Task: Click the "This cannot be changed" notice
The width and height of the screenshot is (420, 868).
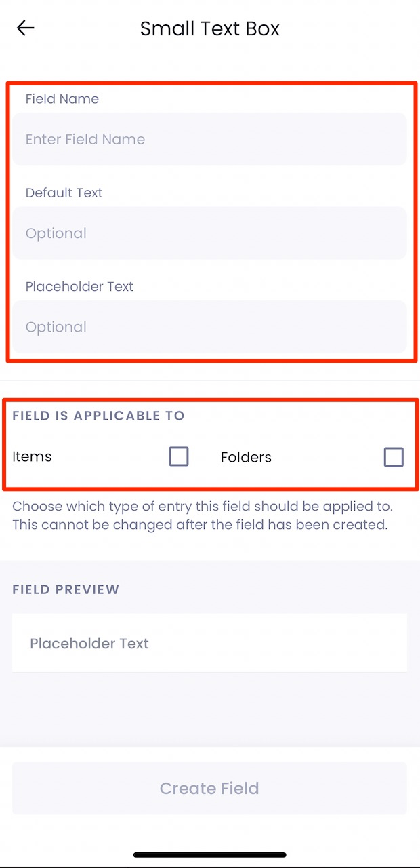Action: 199,525
